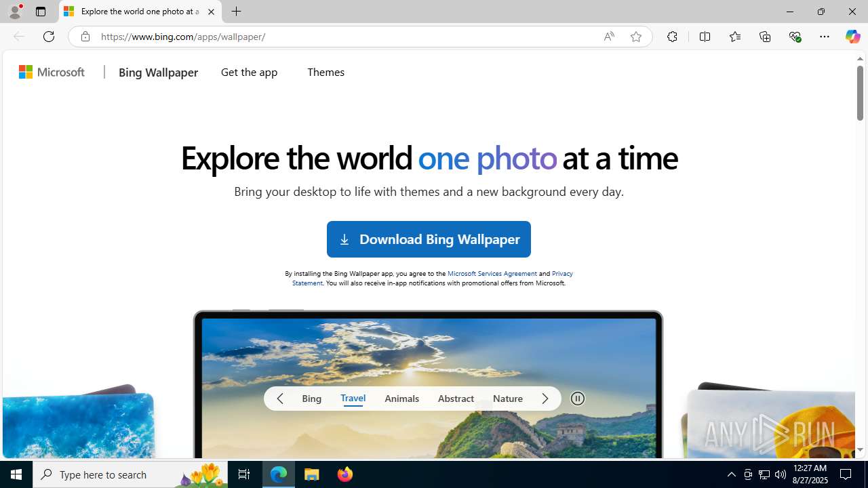Open the Extensions puzzle icon
Image resolution: width=868 pixels, height=488 pixels.
[672, 37]
